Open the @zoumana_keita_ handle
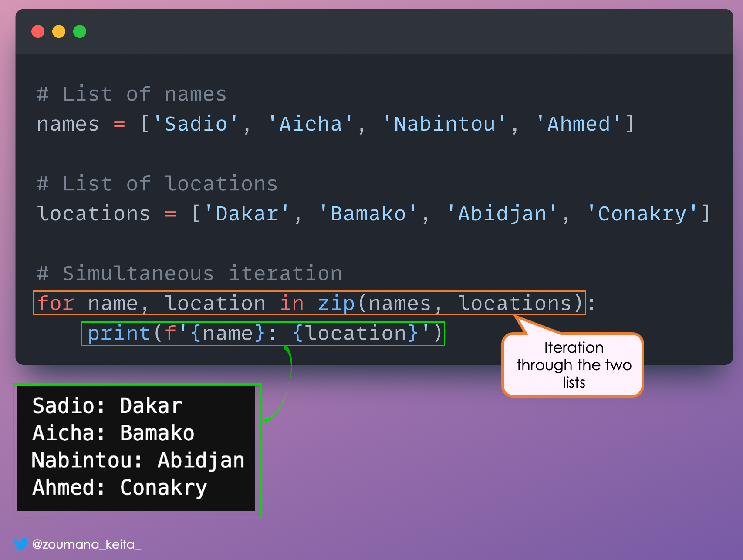The image size is (743, 560). [x=87, y=544]
